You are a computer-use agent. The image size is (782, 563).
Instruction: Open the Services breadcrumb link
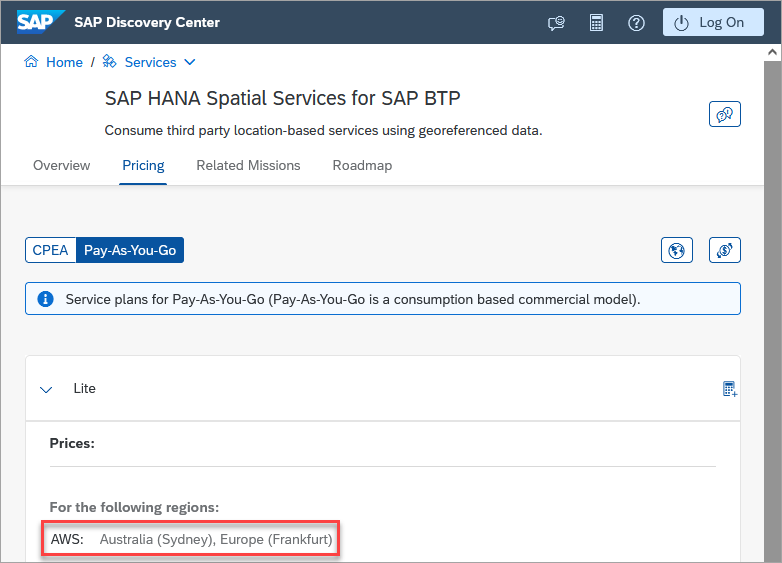(x=150, y=62)
